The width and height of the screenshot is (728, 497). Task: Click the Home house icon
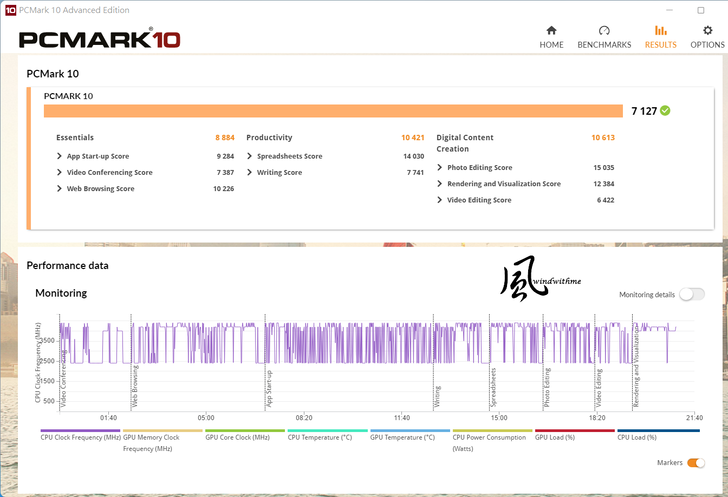[x=551, y=31]
